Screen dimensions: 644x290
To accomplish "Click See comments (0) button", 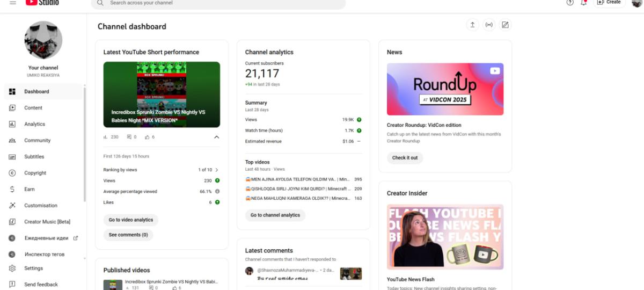I will pos(128,235).
